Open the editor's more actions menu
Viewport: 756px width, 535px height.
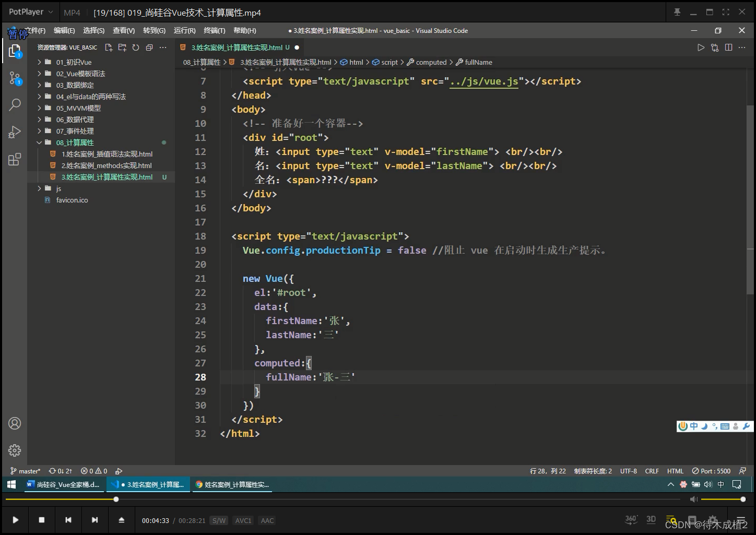pyautogui.click(x=742, y=47)
